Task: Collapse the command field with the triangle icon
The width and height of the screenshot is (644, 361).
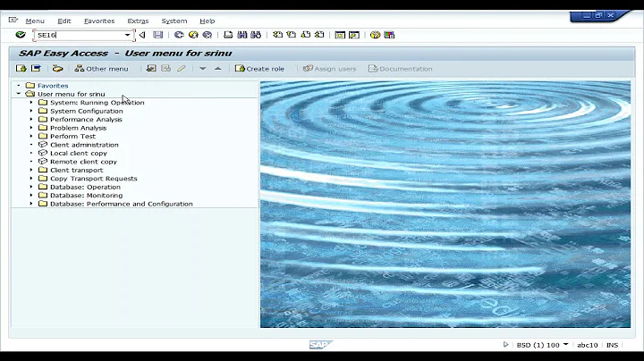Action: click(142, 35)
